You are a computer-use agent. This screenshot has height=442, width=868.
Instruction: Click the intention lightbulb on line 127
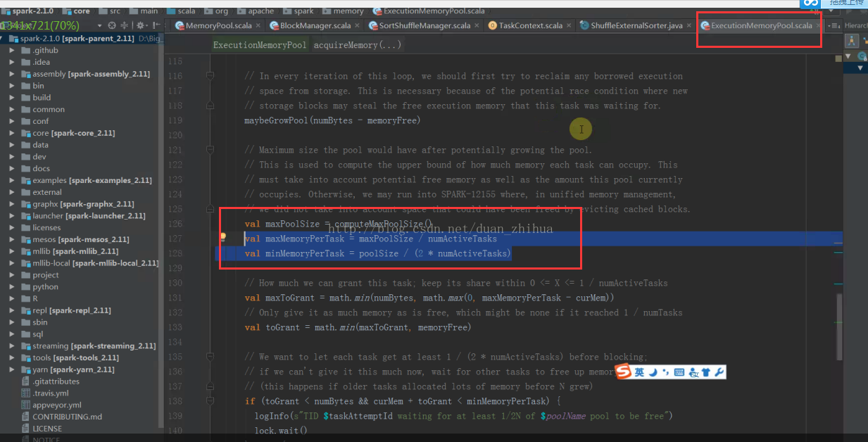coord(222,238)
